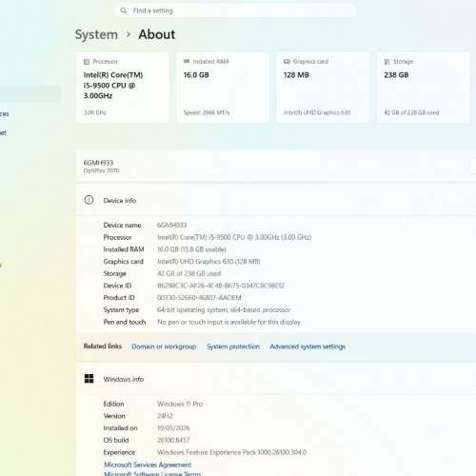This screenshot has width=476, height=476.
Task: Select the 42 GB of 238 GB used row text
Action: pos(188,273)
